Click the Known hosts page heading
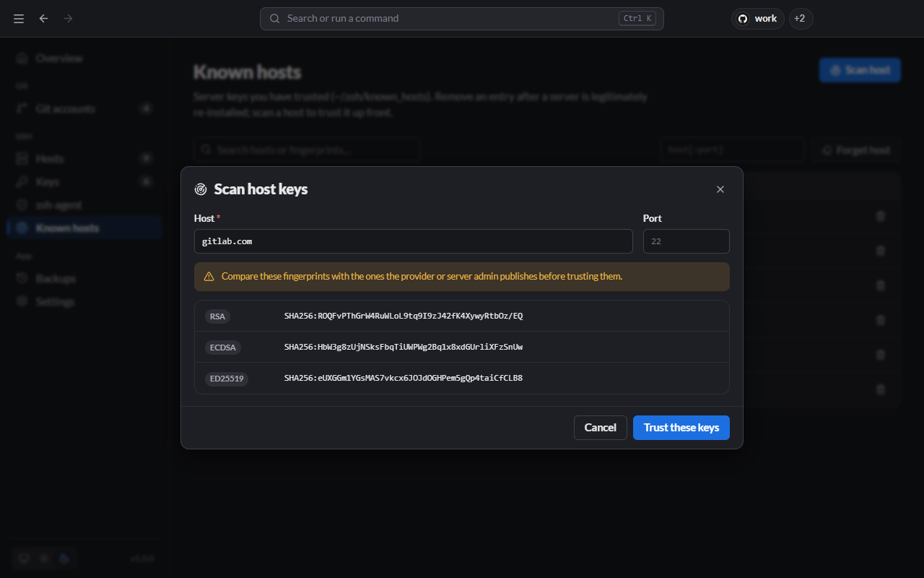This screenshot has width=924, height=578. (247, 72)
